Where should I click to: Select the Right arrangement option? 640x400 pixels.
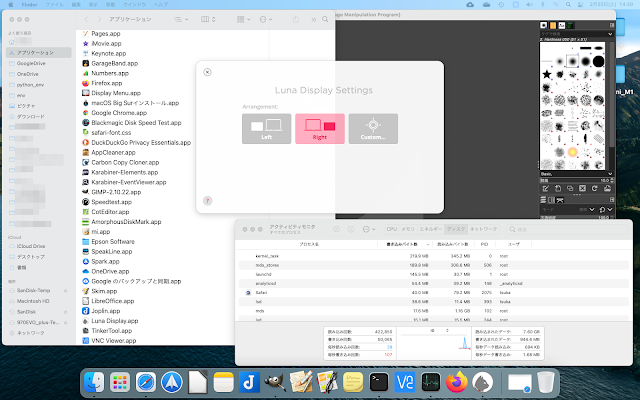pyautogui.click(x=320, y=129)
